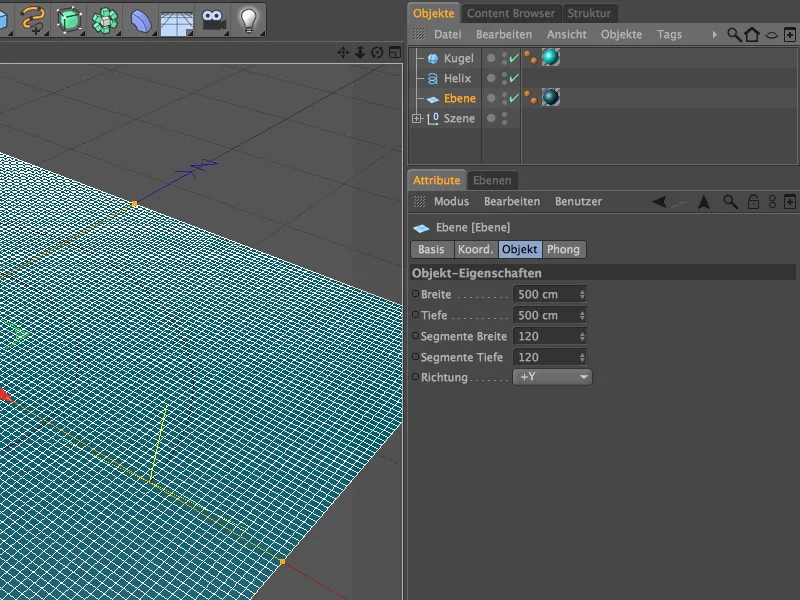Click the up arrow in Attribute manager
Screen dimensions: 800x600
704,202
